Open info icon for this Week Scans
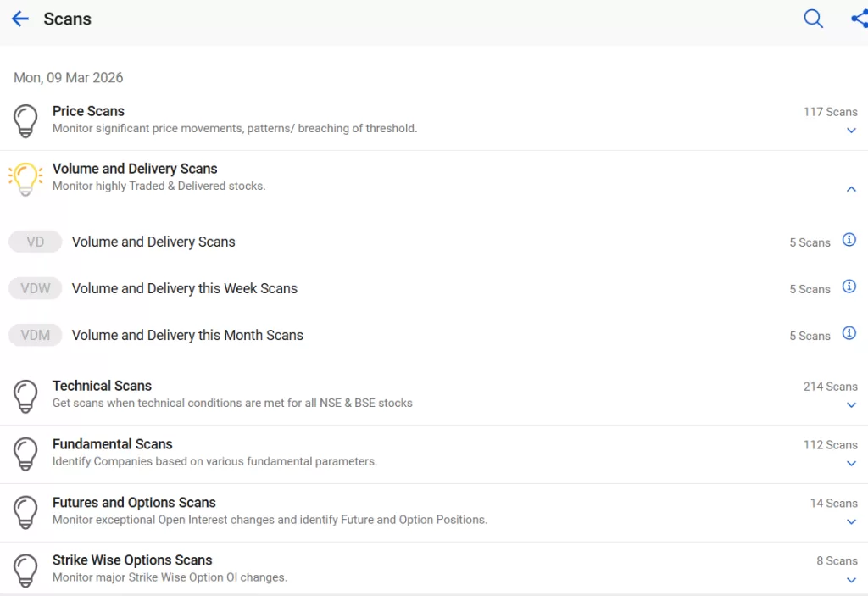Image resolution: width=868 pixels, height=596 pixels. coord(849,287)
